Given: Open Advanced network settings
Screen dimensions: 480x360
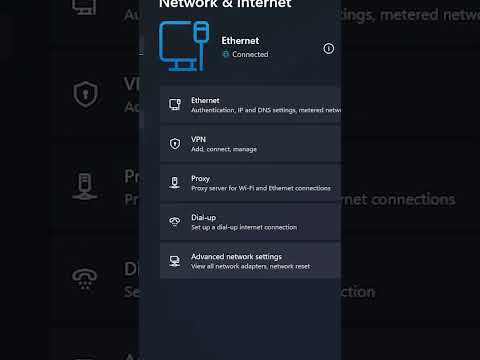Looking at the screenshot, I should (250, 261).
